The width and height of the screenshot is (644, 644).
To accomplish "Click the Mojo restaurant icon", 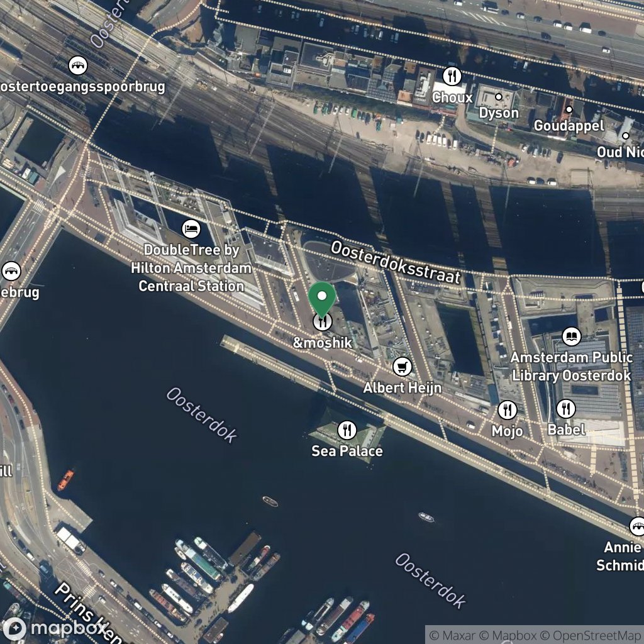I will point(508,410).
